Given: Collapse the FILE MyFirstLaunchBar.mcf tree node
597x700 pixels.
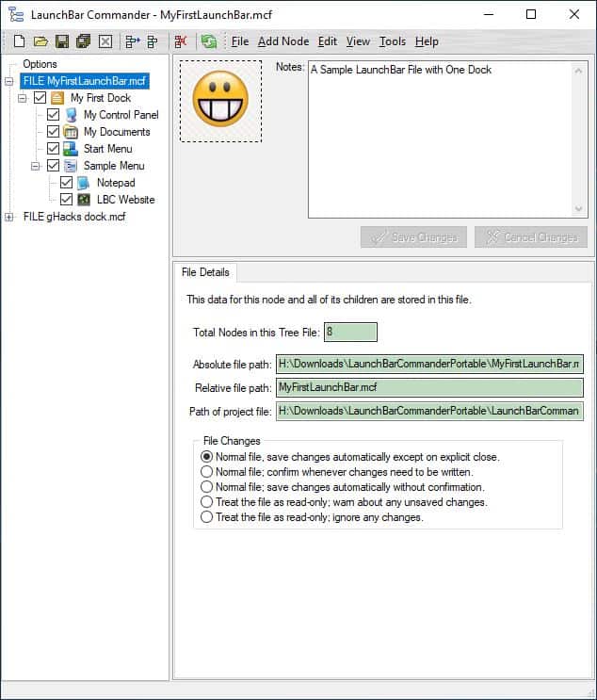Looking at the screenshot, I should [x=8, y=81].
